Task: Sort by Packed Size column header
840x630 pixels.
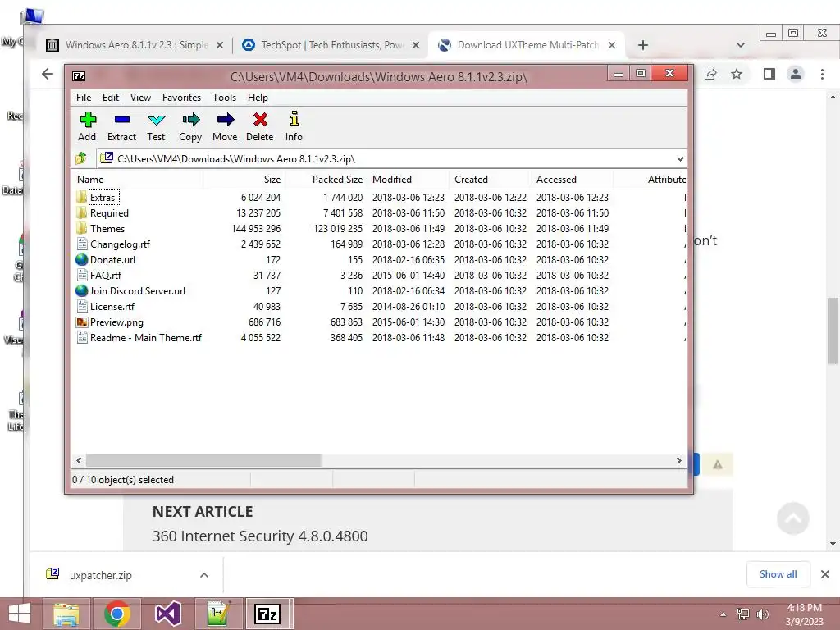Action: click(326, 180)
